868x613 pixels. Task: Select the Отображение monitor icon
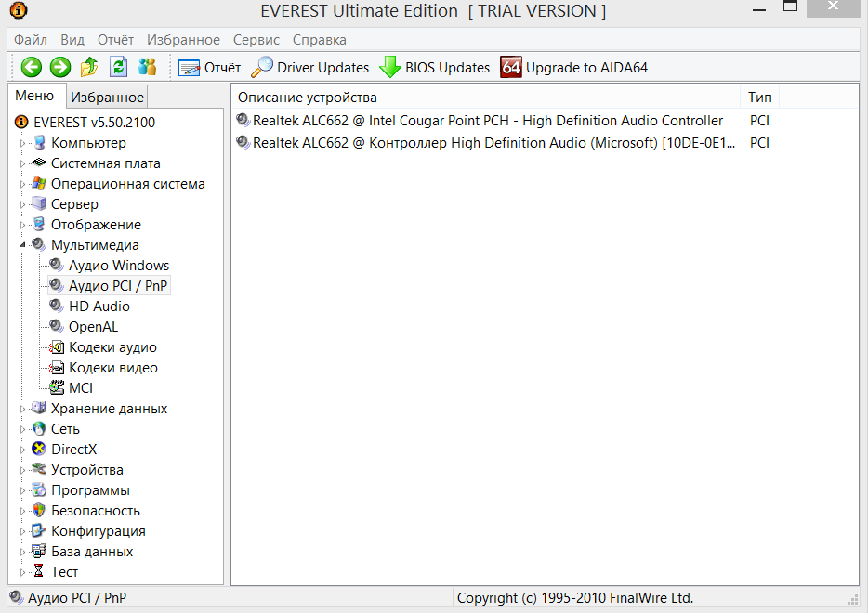39,224
